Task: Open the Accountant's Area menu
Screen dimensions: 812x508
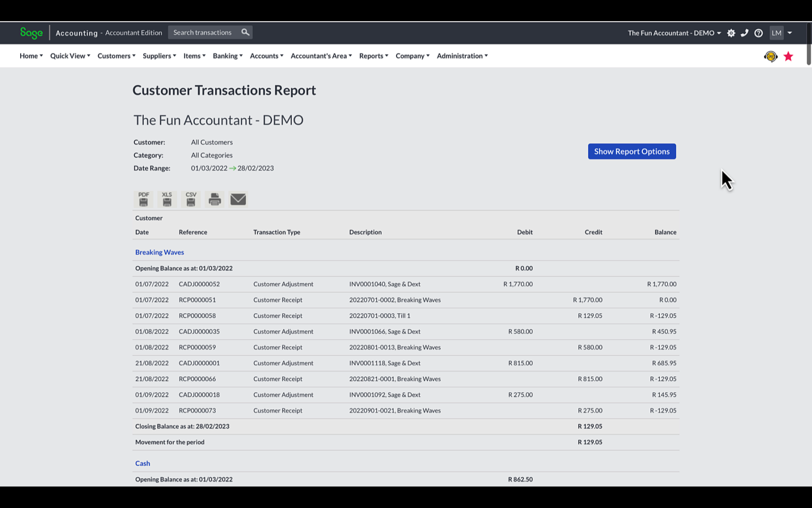Action: (320, 56)
